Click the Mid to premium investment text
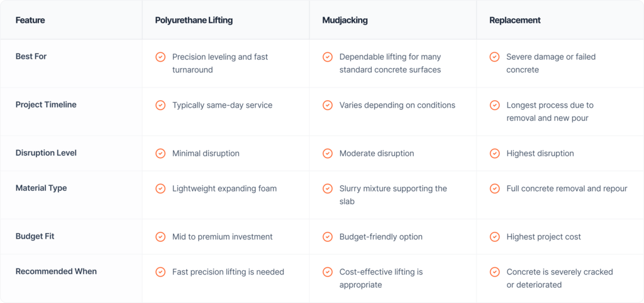Screen dimensions: 644x303 pos(223,237)
